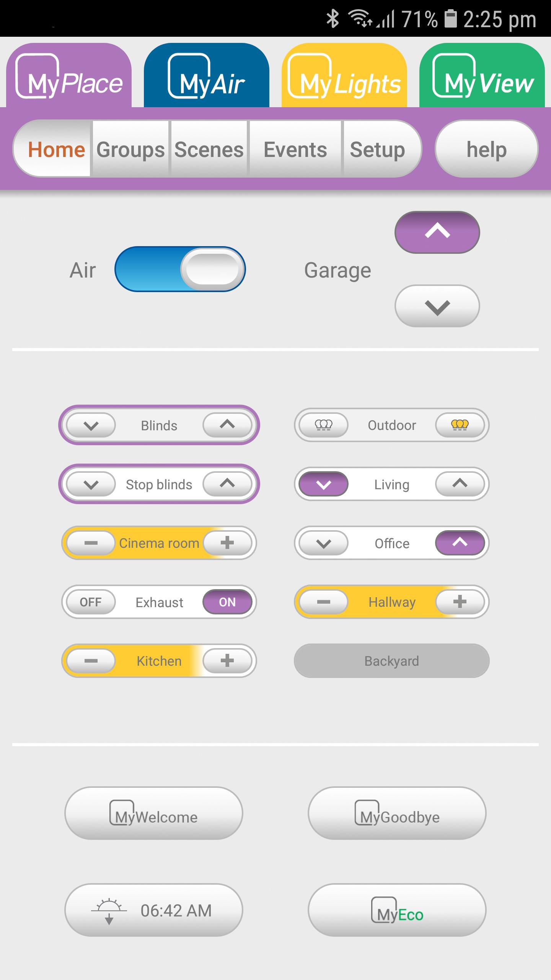Lower the Living blinds with down chevron
Viewport: 551px width, 980px height.
pyautogui.click(x=324, y=484)
